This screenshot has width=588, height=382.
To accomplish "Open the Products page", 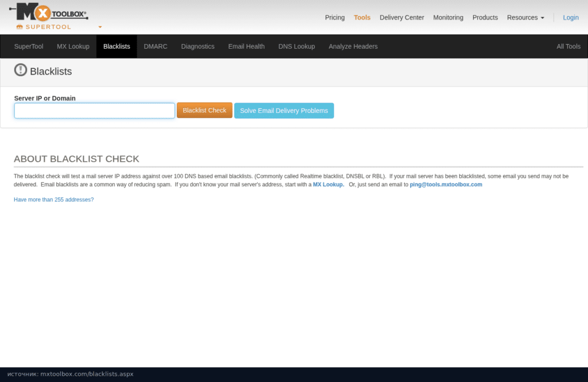I will (485, 18).
